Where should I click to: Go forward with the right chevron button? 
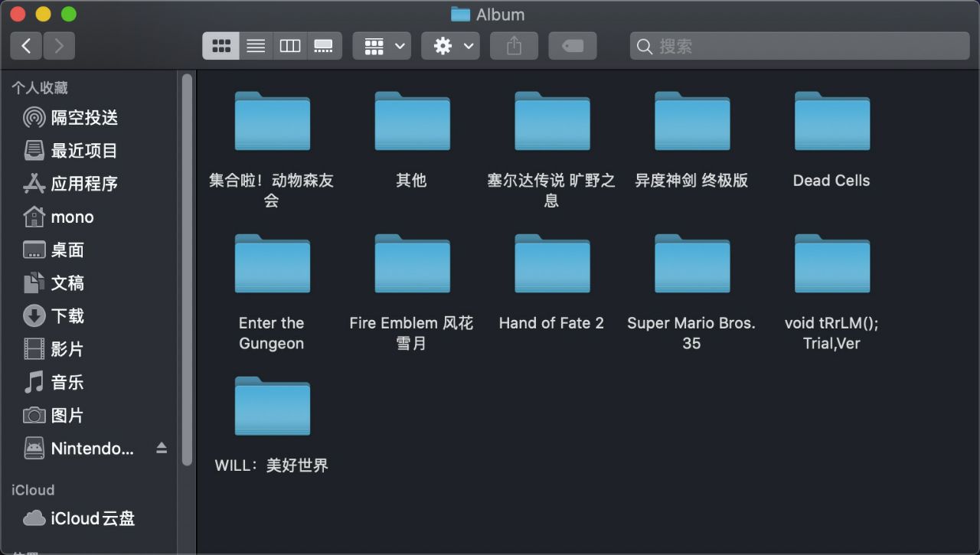[x=59, y=46]
